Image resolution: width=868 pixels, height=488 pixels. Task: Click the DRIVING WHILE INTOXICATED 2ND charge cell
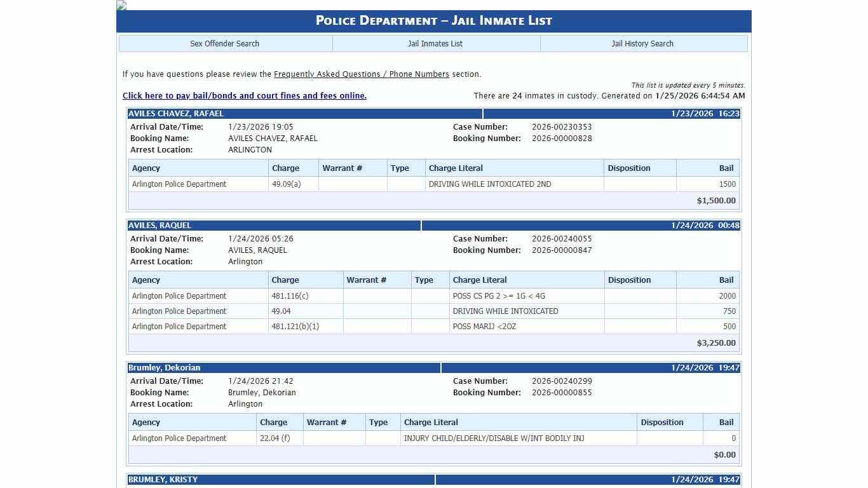tap(490, 184)
